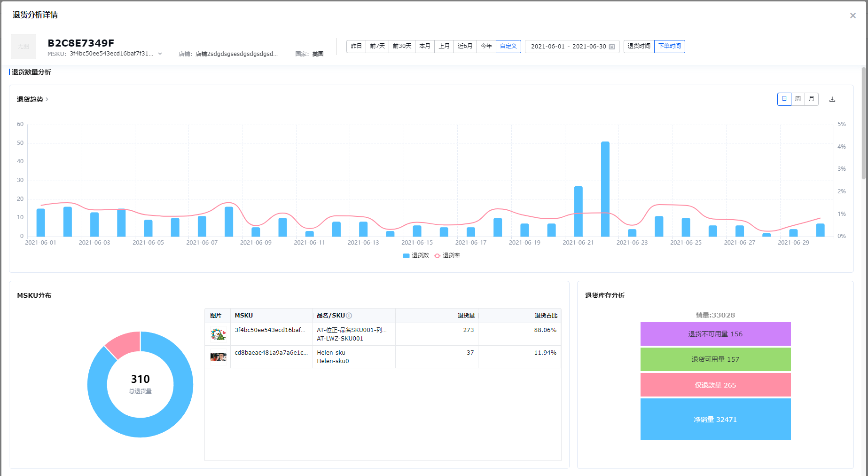The image size is (868, 476).
Task: Click the store name 店铺2sdgdsgsesdgsdgsdgsd...
Action: pos(236,54)
